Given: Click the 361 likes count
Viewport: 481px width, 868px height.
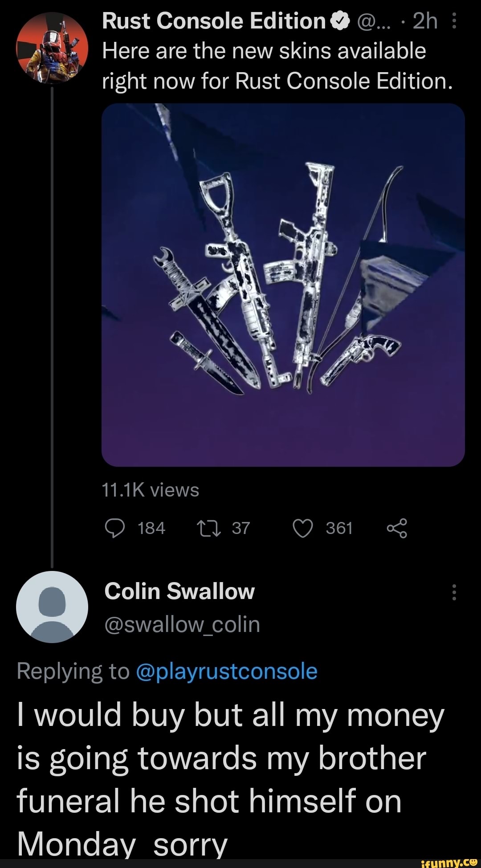Looking at the screenshot, I should click(x=339, y=529).
